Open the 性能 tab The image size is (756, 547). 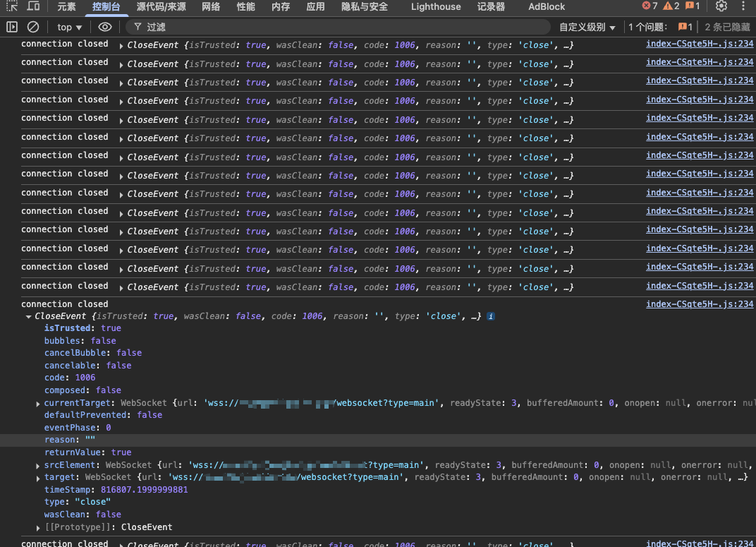pos(246,7)
